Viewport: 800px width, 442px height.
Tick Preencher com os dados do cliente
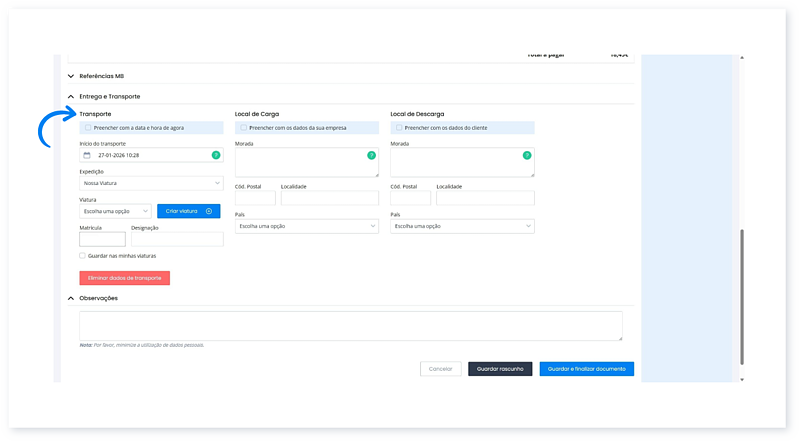[399, 128]
